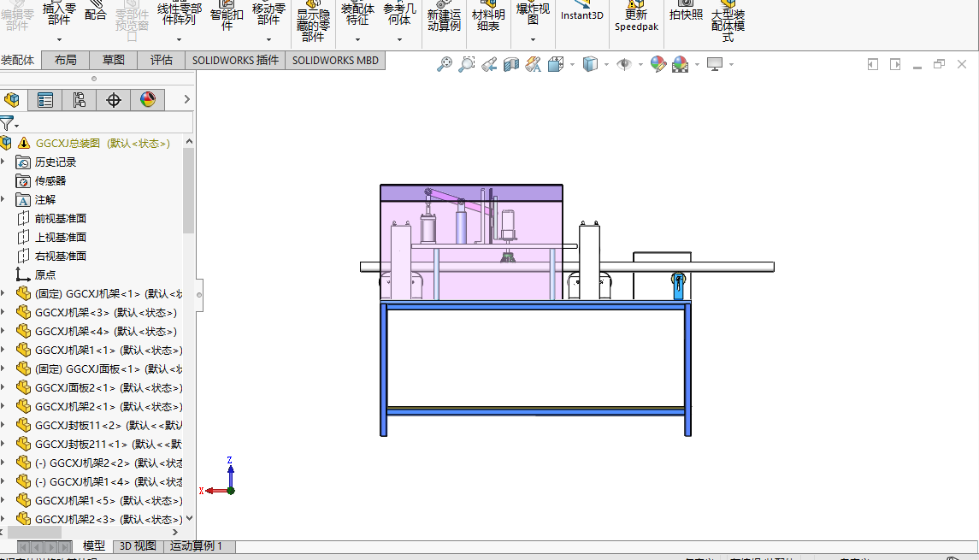Viewport: 979px width, 560px height.
Task: Click 移动零部件 button
Action: click(x=268, y=14)
